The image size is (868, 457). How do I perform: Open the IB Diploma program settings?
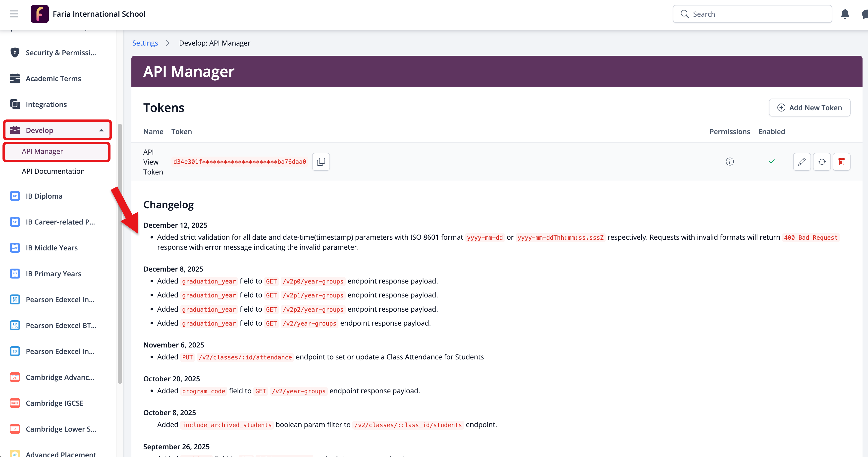[x=44, y=196]
